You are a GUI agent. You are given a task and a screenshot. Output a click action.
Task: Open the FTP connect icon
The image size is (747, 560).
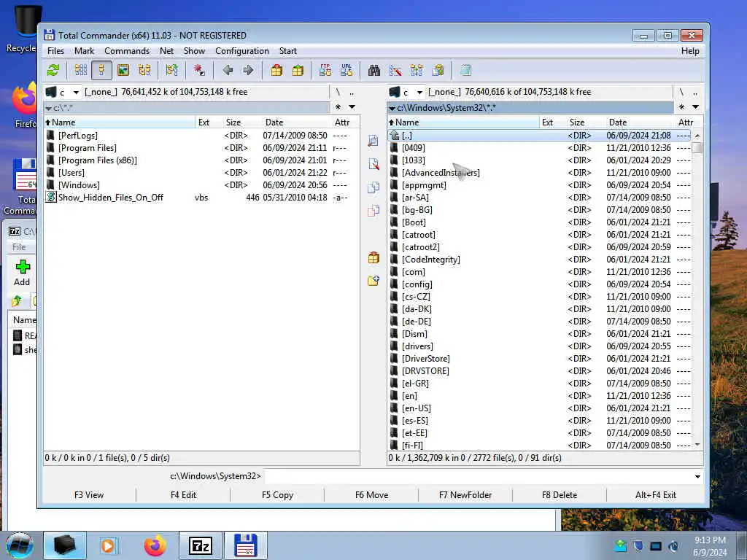click(x=325, y=71)
